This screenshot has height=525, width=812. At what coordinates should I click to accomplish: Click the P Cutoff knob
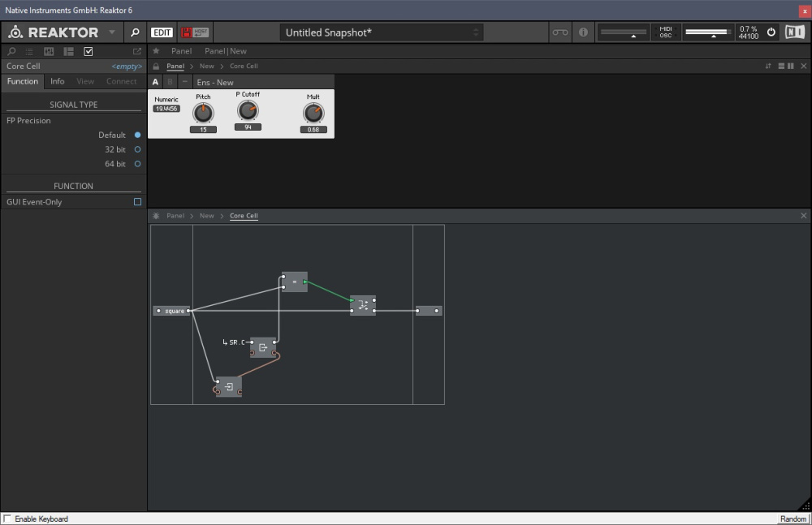click(x=248, y=110)
